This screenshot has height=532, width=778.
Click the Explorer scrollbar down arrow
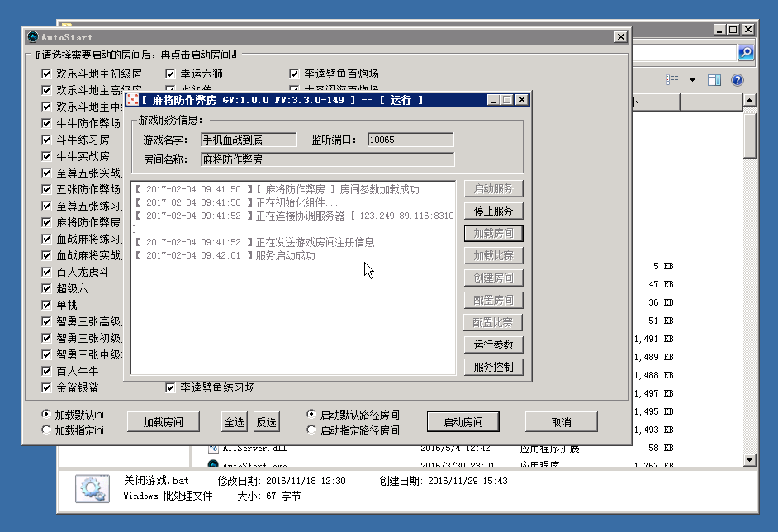[750, 459]
